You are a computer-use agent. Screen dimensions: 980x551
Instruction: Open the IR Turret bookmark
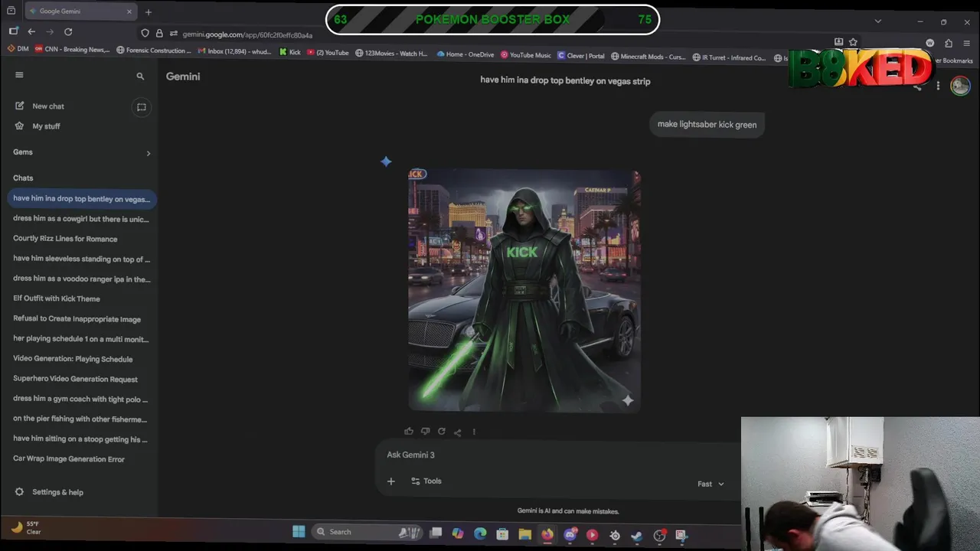point(729,57)
